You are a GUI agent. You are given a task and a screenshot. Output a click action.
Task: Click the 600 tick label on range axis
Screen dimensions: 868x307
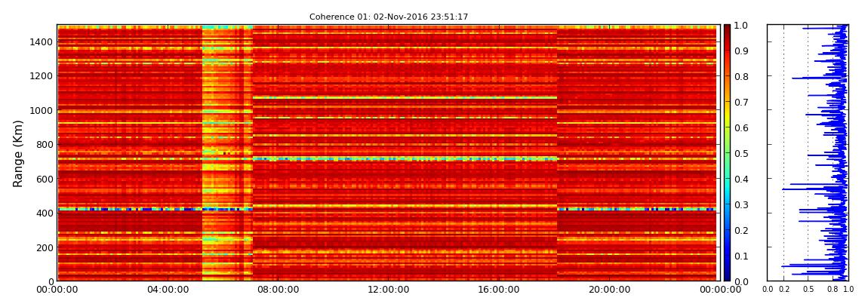[x=45, y=179]
